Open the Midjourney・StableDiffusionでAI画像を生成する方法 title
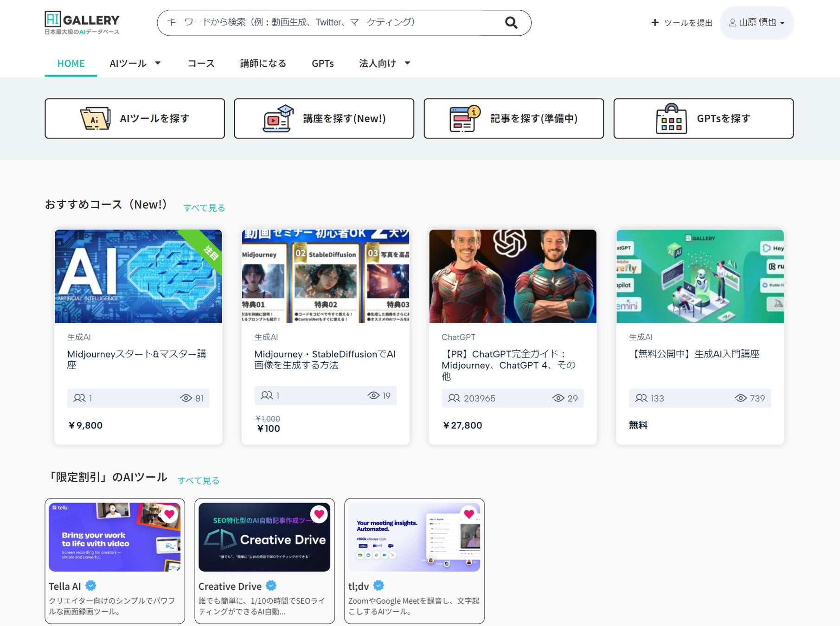The image size is (840, 626). pos(325,359)
